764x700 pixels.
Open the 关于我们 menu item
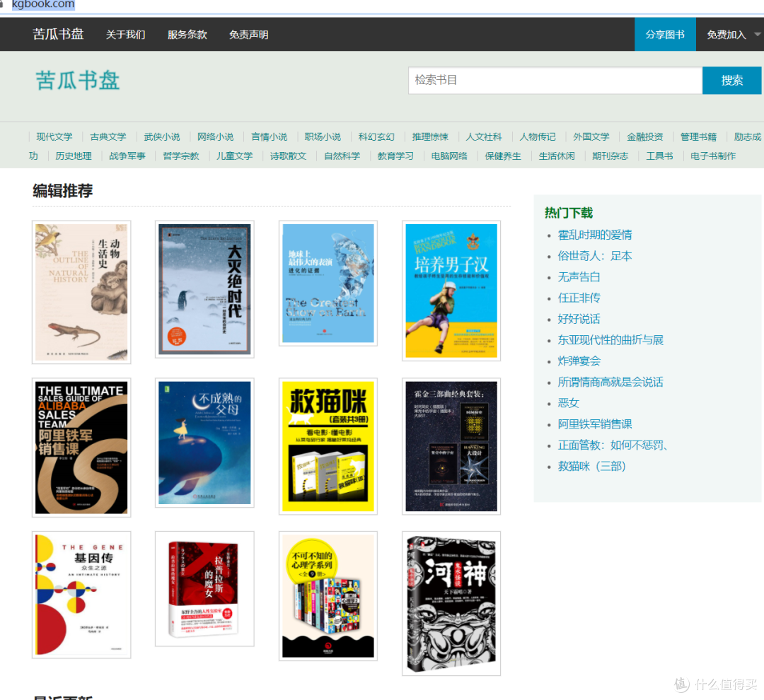126,35
